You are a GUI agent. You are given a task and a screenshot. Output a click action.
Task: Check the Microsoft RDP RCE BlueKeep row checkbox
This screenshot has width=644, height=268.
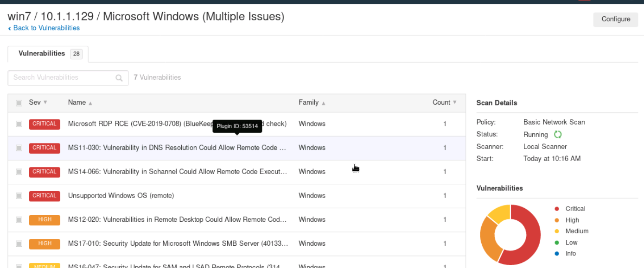[19, 124]
